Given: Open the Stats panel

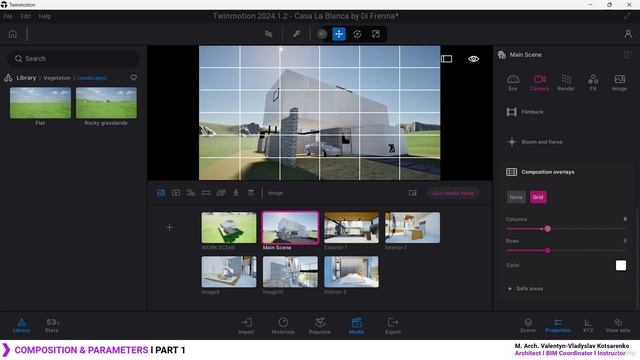Looking at the screenshot, I should tap(52, 326).
